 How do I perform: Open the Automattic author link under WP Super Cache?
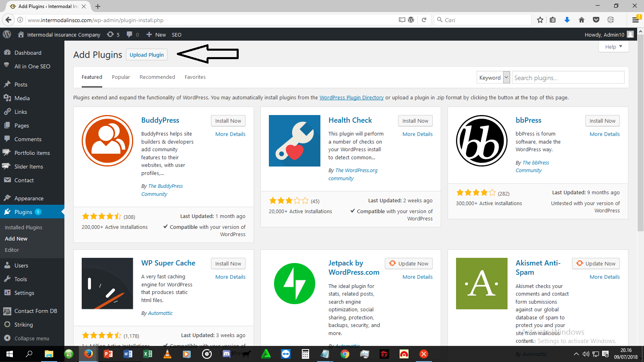point(160,313)
